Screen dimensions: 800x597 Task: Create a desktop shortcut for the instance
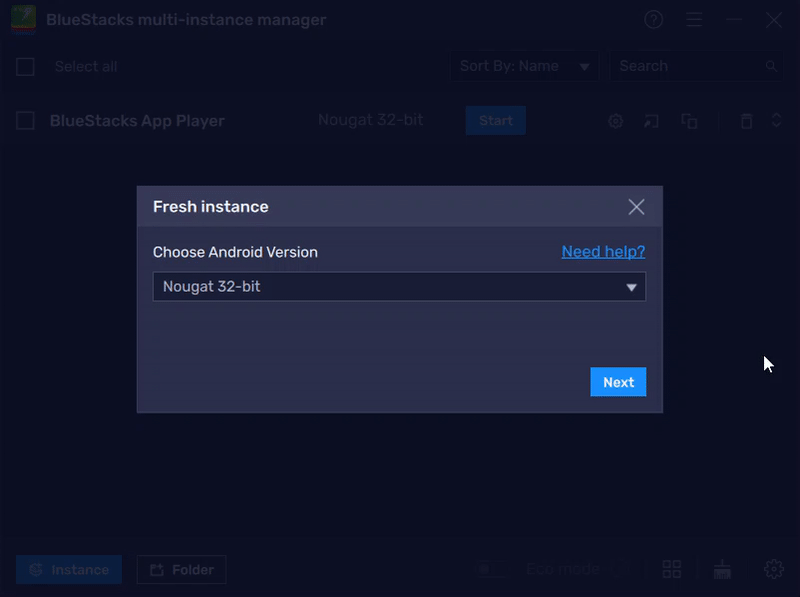coord(652,120)
